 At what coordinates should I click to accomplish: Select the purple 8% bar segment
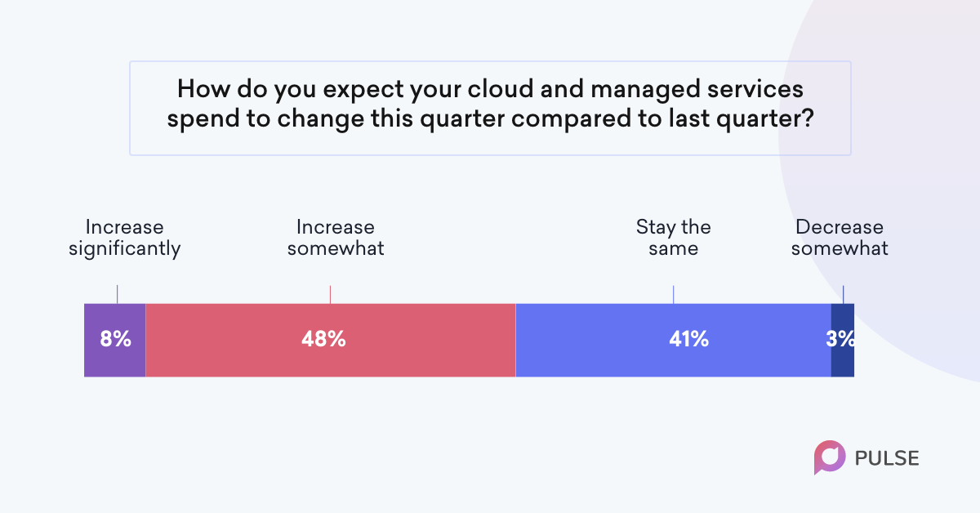(115, 340)
